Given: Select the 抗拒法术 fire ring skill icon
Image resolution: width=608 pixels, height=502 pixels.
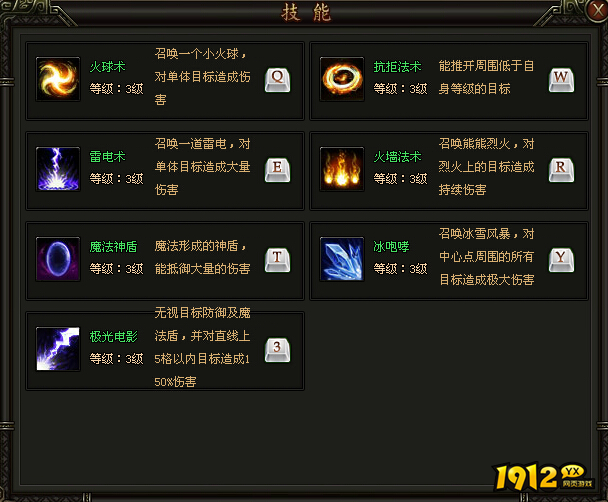Looking at the screenshot, I should coord(342,79).
